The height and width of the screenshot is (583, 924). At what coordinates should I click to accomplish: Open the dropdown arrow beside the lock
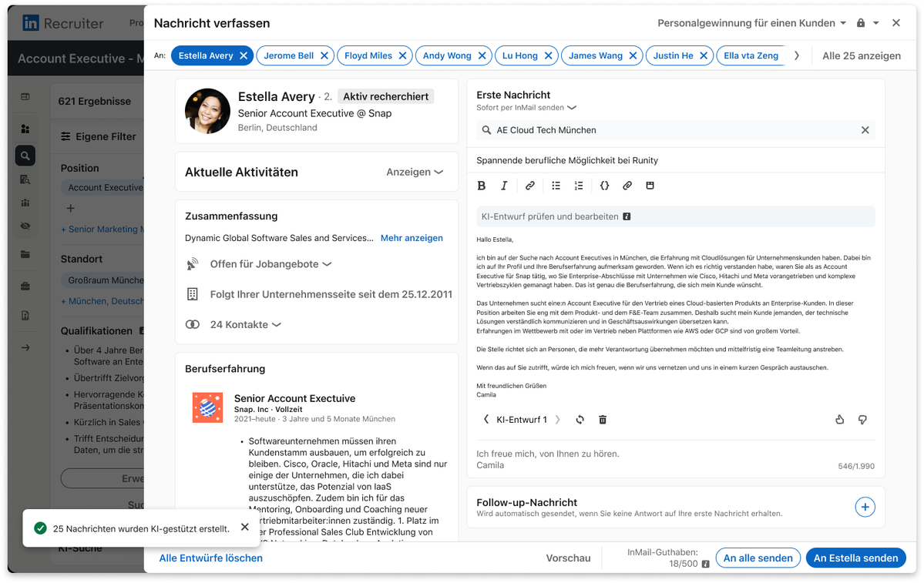[x=875, y=23]
